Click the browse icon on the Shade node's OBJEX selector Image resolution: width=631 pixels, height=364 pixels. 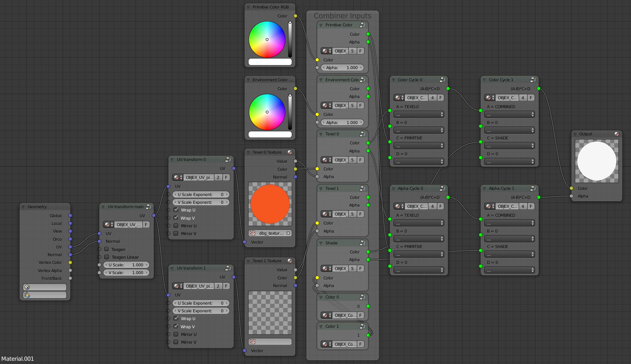click(326, 268)
